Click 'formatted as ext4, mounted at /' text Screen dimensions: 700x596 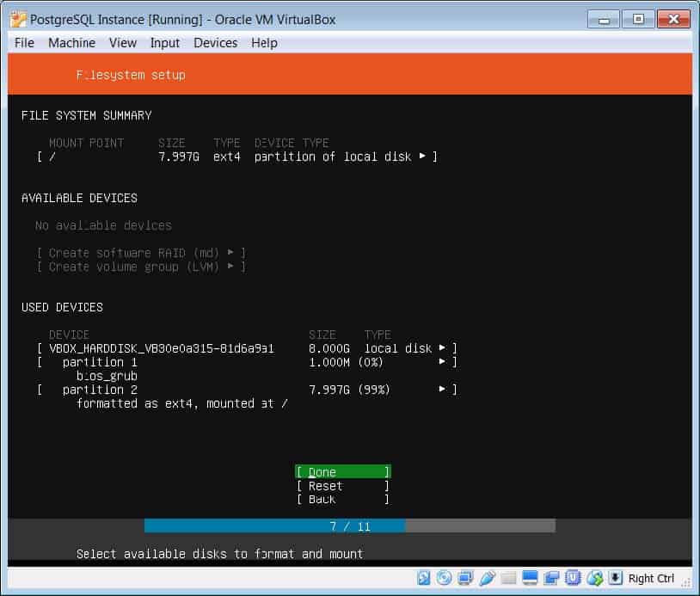click(x=181, y=403)
